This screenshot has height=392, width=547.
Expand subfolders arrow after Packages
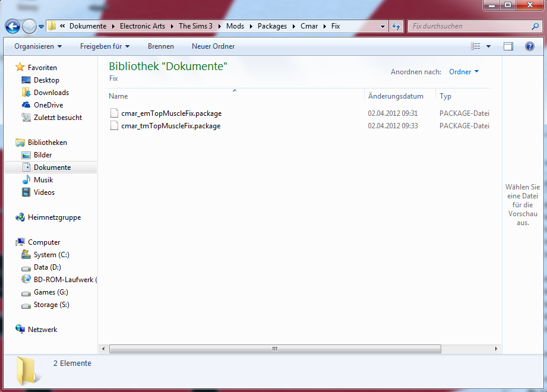[x=294, y=27]
